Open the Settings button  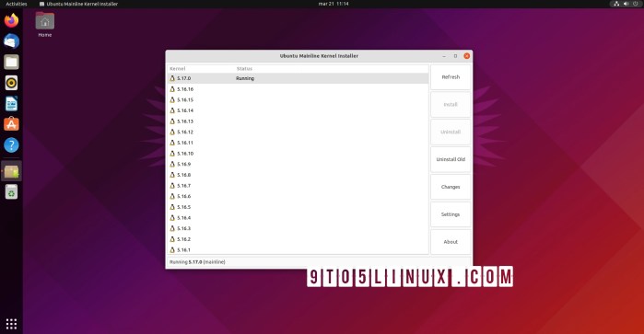click(451, 214)
